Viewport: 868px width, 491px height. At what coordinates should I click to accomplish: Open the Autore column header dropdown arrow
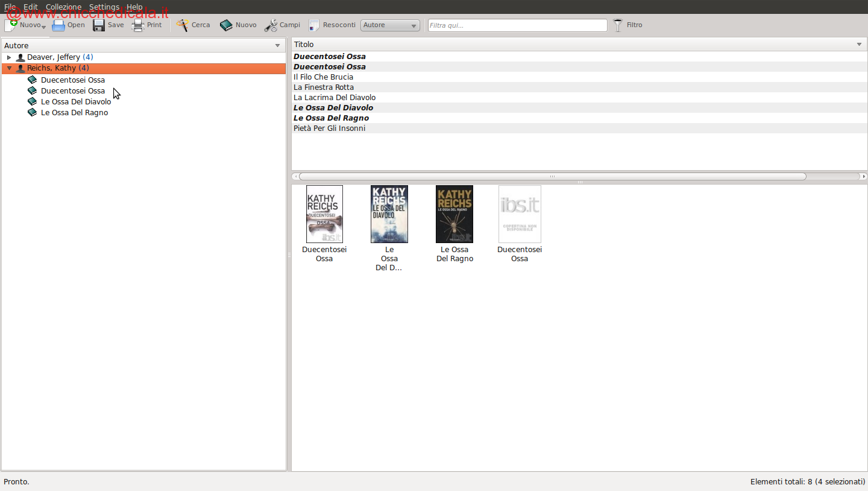[x=277, y=46]
